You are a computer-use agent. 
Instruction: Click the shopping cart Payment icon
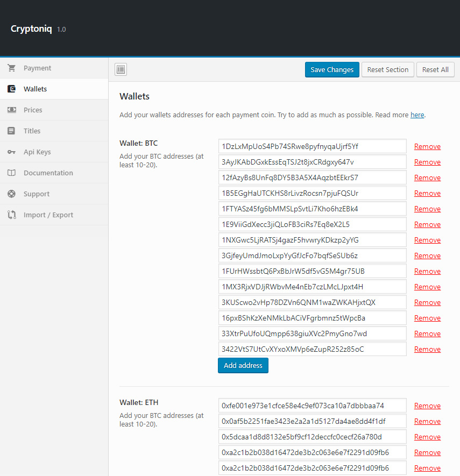(11, 68)
